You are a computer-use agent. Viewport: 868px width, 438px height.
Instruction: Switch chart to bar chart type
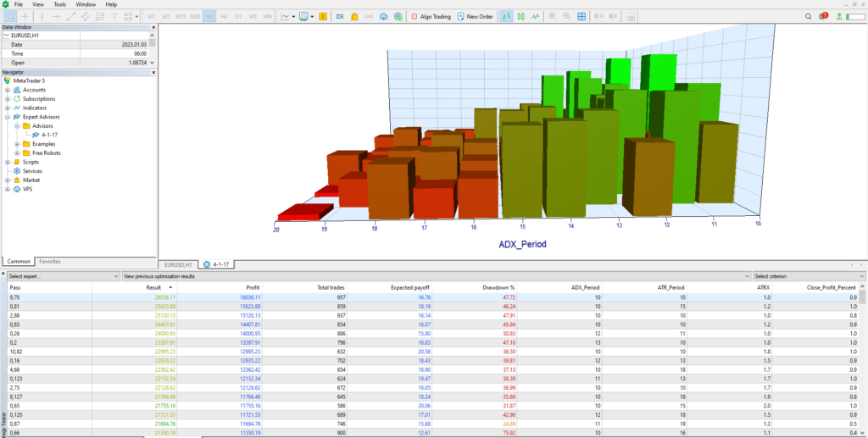506,16
